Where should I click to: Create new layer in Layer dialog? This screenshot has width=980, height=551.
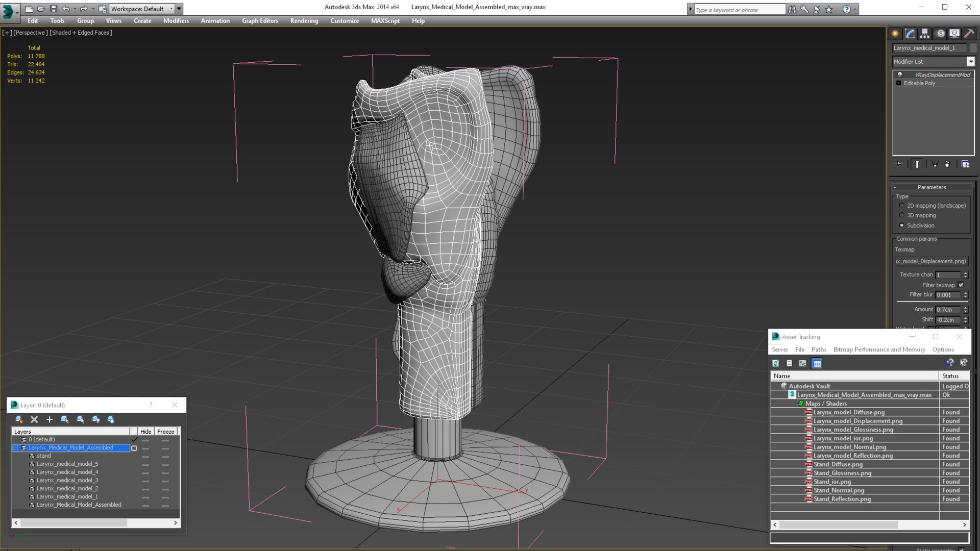tap(19, 419)
